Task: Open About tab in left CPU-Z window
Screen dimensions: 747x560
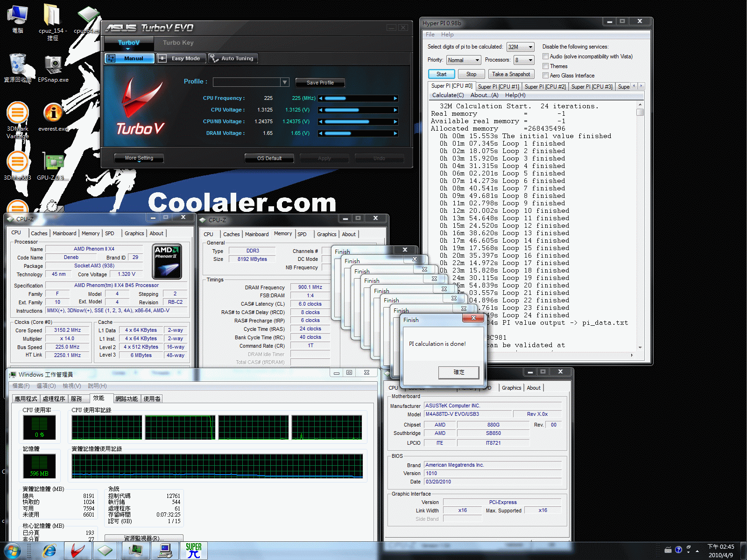Action: point(156,233)
